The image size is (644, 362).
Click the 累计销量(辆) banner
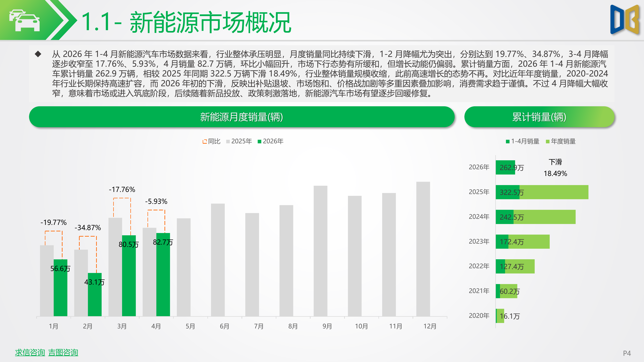[539, 117]
